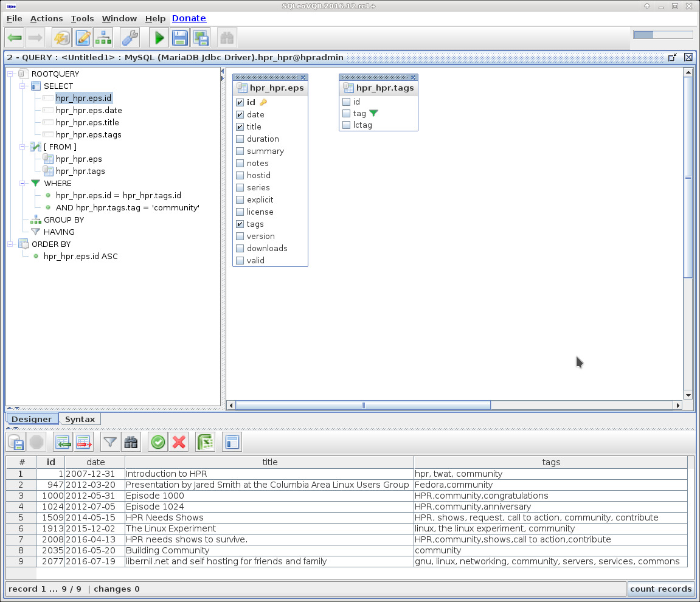Uncheck the tags field in hpr_hpr.eps

coord(240,224)
